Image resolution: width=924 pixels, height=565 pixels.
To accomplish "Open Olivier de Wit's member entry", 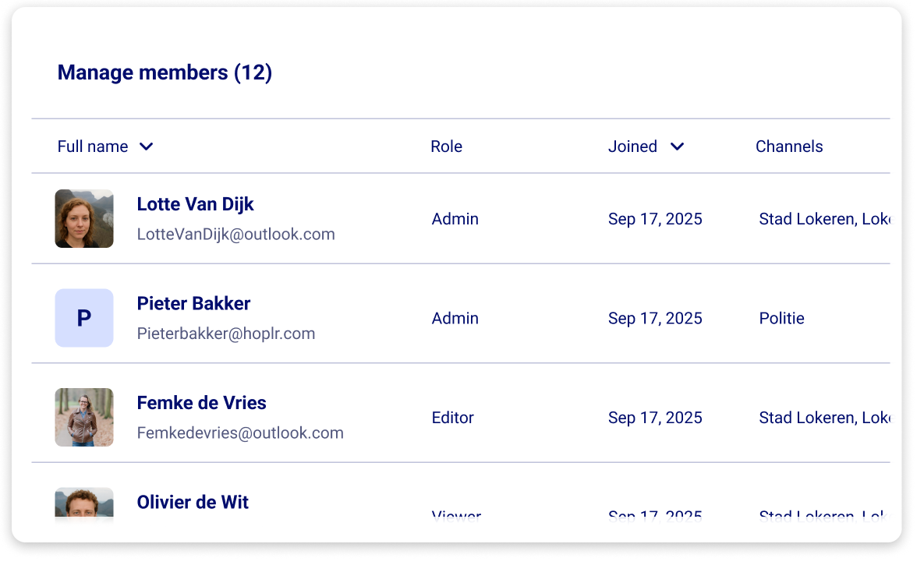I will (x=193, y=502).
